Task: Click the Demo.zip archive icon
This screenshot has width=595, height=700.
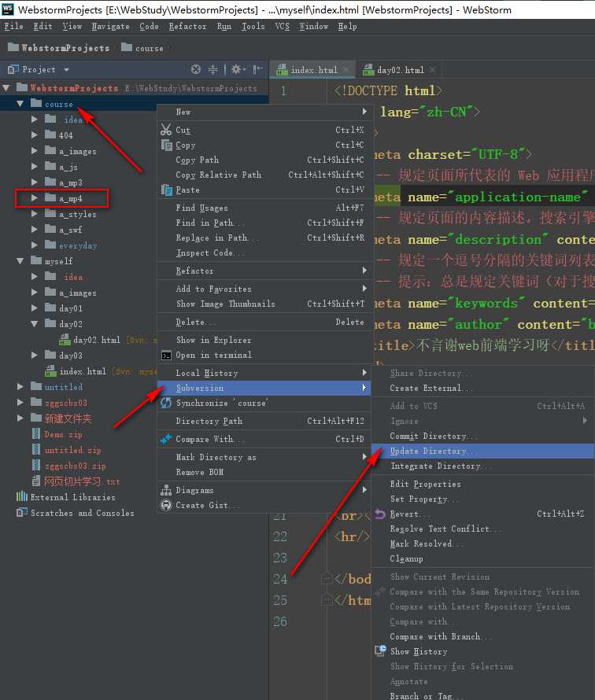Action: coord(36,434)
